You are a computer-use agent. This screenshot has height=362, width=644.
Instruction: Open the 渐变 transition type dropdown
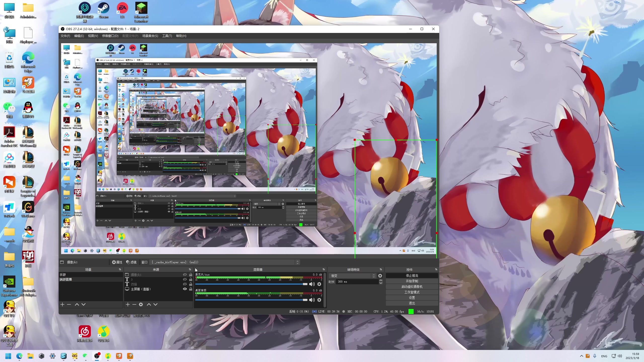(x=352, y=276)
